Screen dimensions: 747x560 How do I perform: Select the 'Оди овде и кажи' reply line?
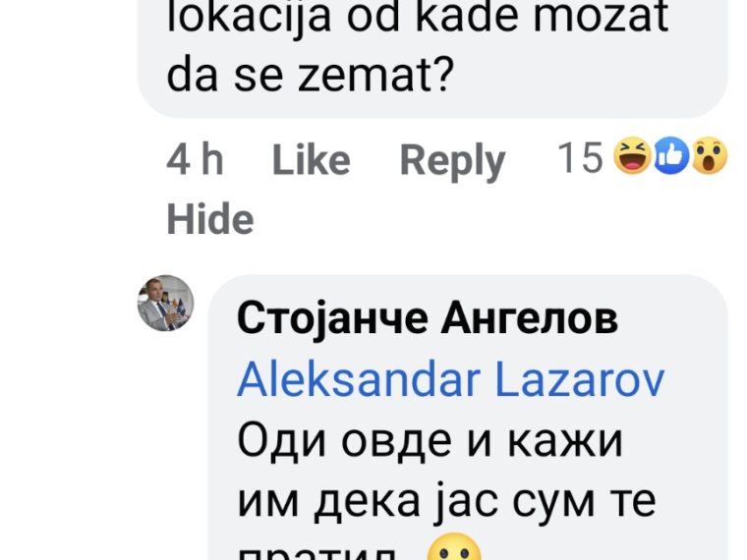pyautogui.click(x=430, y=442)
